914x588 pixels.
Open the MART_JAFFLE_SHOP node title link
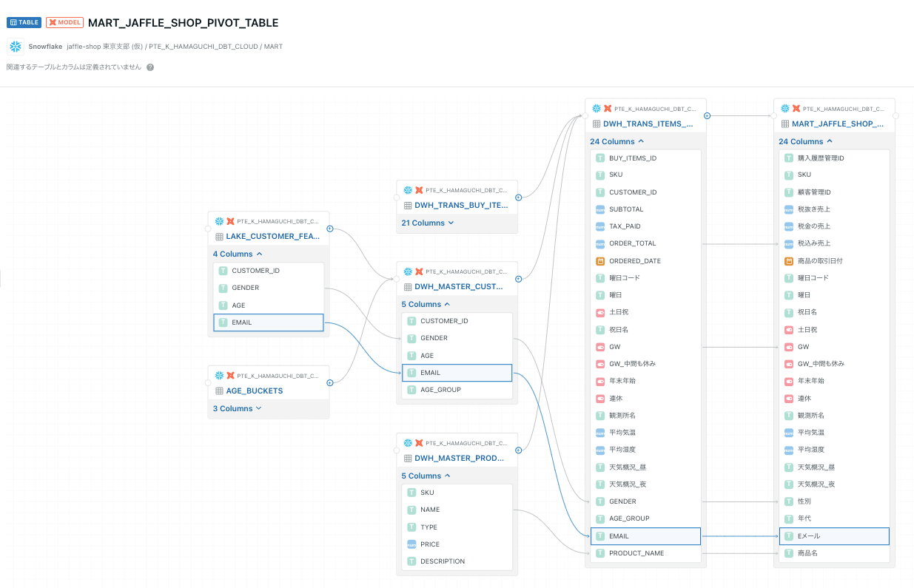pos(838,124)
